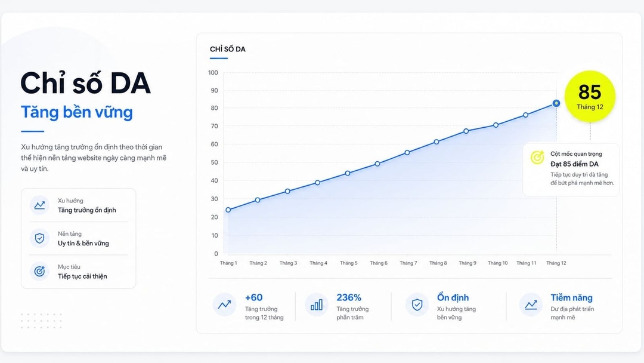Click the Tháng 9 data point on the chart
Image resolution: width=644 pixels, height=363 pixels.
466,131
